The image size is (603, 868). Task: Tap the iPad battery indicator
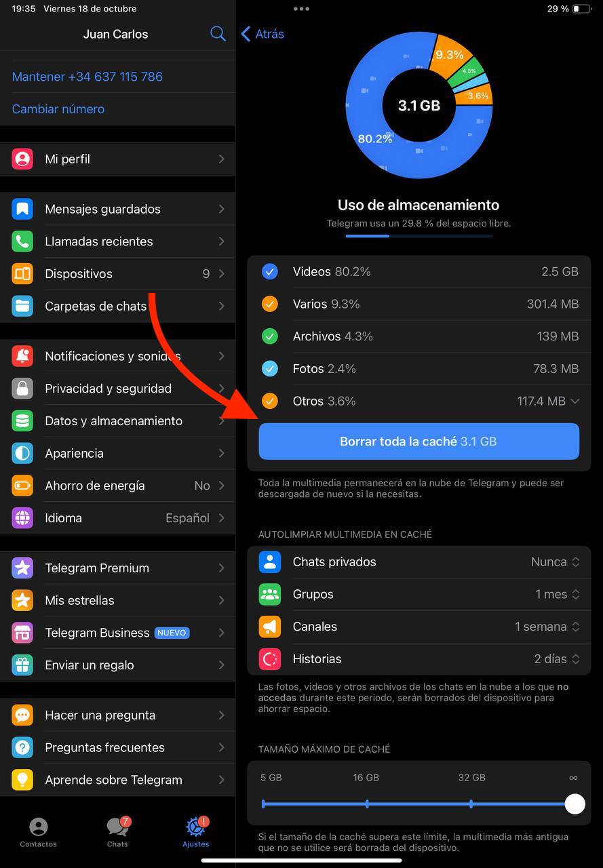point(581,9)
